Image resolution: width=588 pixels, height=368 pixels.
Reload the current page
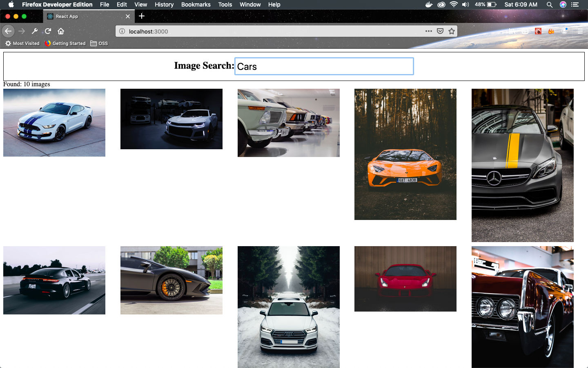tap(48, 31)
